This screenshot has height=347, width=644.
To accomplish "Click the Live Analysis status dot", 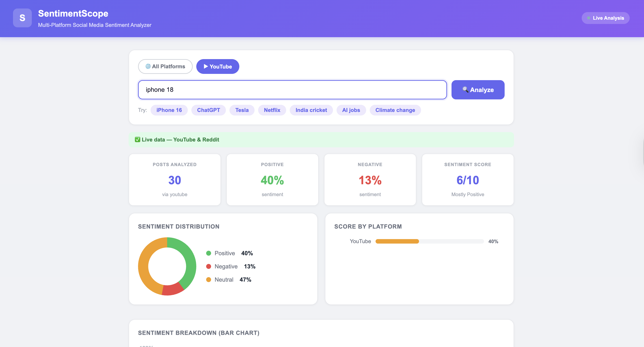I will (x=589, y=18).
